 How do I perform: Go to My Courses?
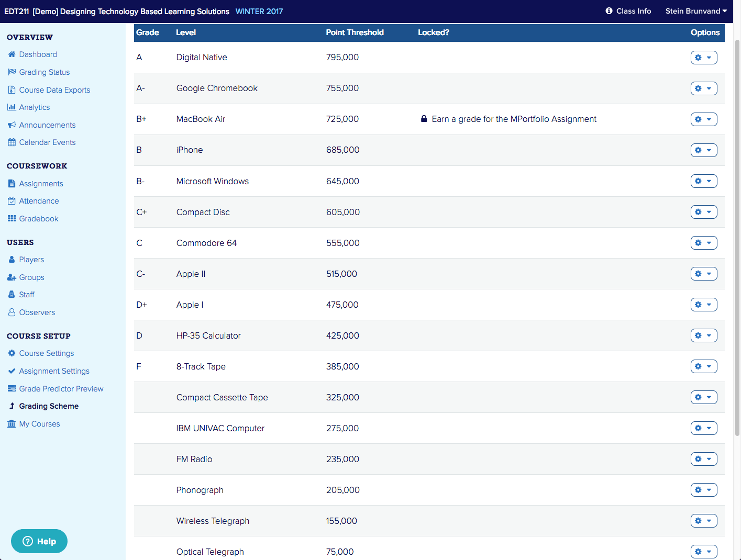point(40,424)
